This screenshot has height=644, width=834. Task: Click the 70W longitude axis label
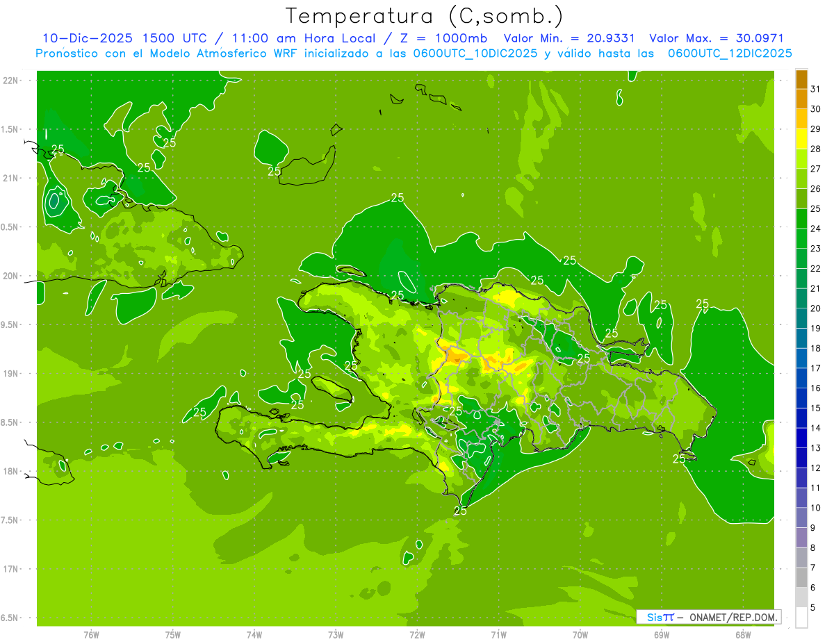tap(580, 635)
